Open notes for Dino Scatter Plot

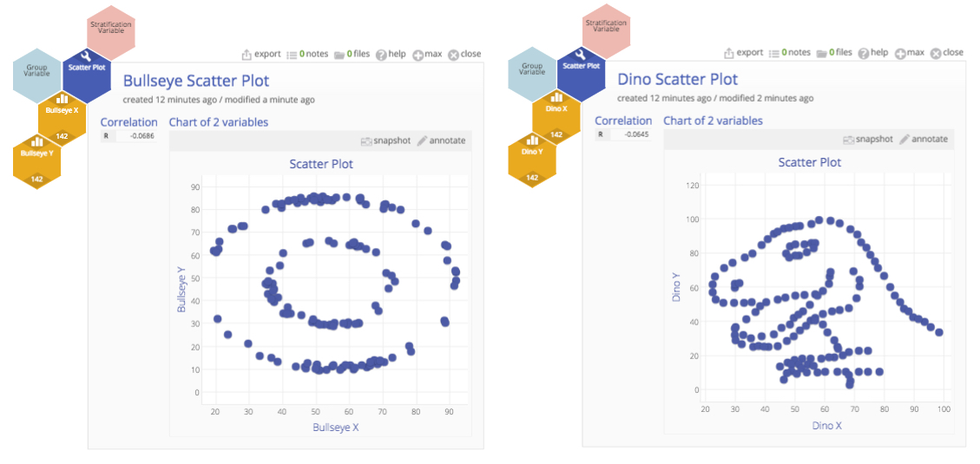coord(789,53)
